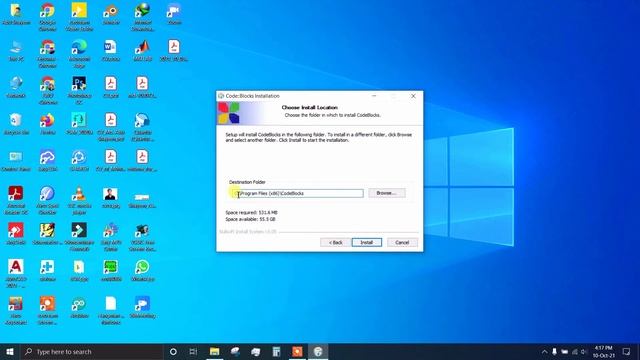Open the Browse folder dialog
This screenshot has height=360, width=640.
point(387,193)
